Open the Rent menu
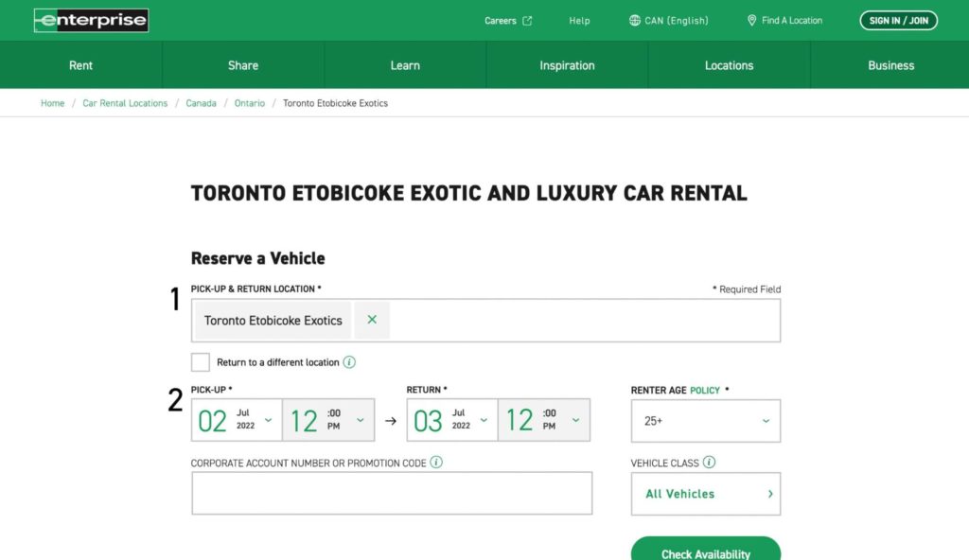This screenshot has width=969, height=560. pyautogui.click(x=81, y=65)
